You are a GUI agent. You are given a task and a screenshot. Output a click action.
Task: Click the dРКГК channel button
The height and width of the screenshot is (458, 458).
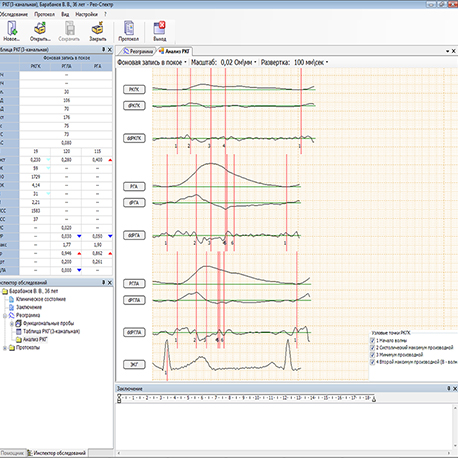coord(134,106)
